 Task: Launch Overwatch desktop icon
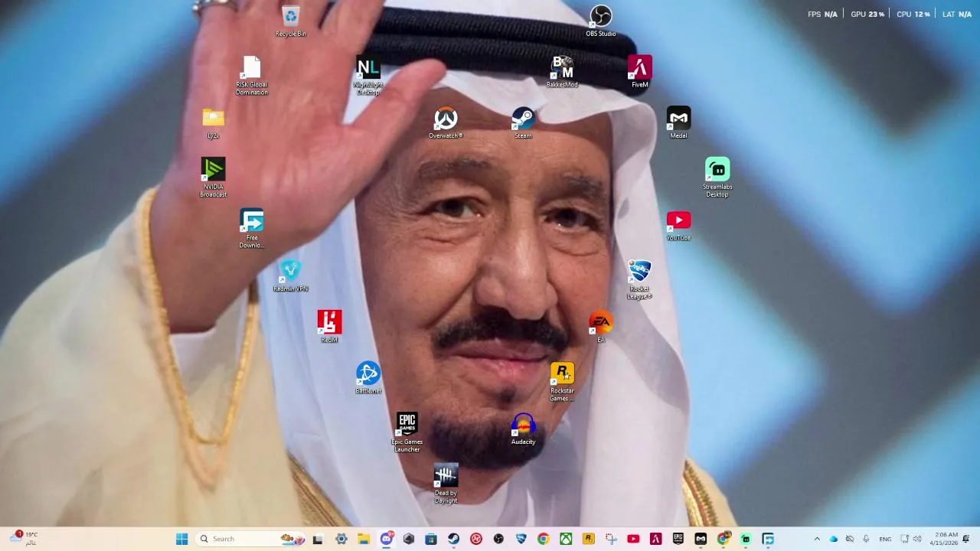point(446,123)
